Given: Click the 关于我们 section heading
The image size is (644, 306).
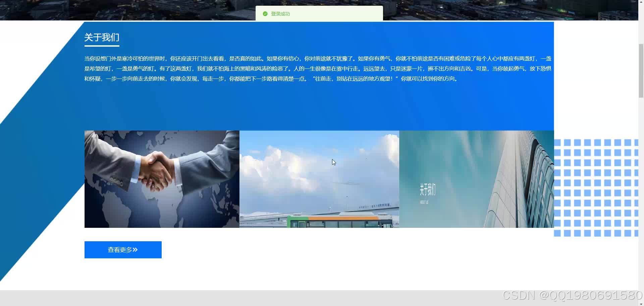Looking at the screenshot, I should (102, 37).
